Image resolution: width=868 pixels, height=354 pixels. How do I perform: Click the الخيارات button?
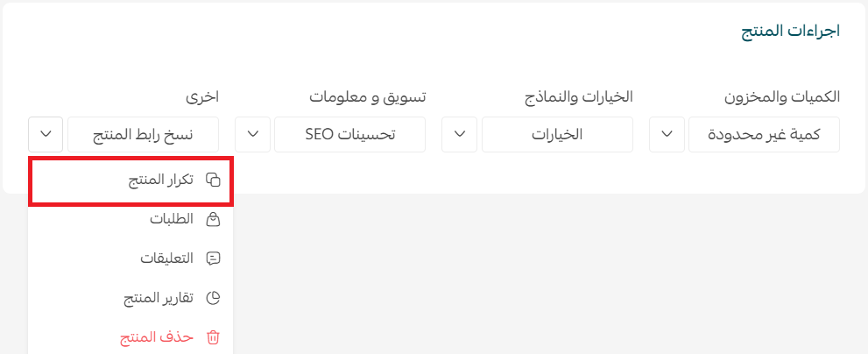click(x=557, y=134)
